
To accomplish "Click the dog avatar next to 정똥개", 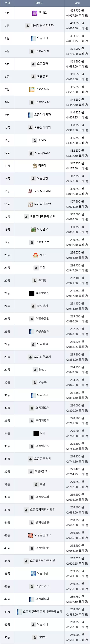I will point(35,166).
